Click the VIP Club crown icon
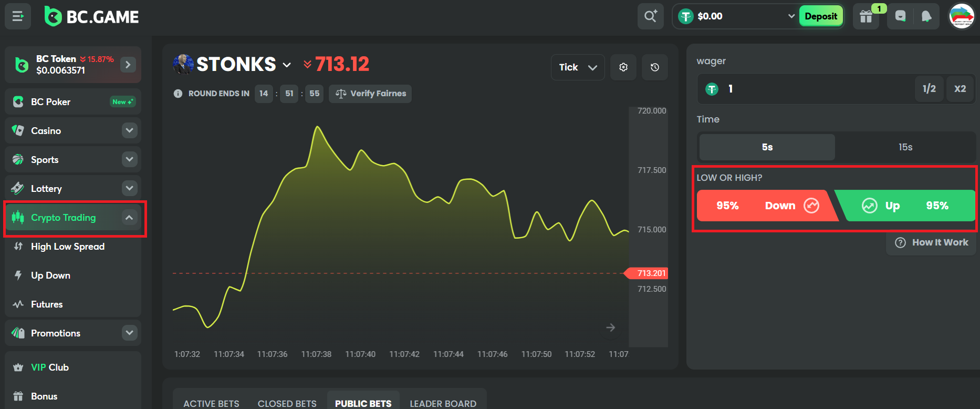Image resolution: width=980 pixels, height=409 pixels. tap(18, 367)
